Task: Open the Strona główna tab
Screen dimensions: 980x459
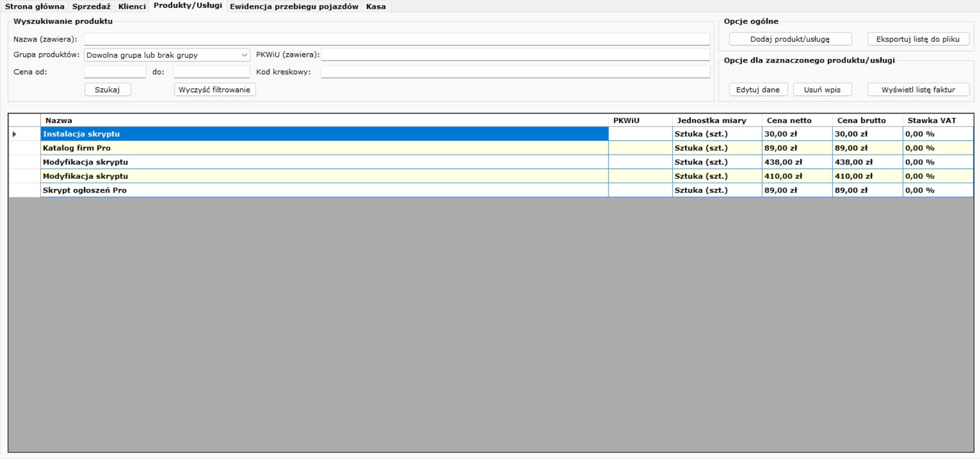Action: pyautogui.click(x=34, y=7)
